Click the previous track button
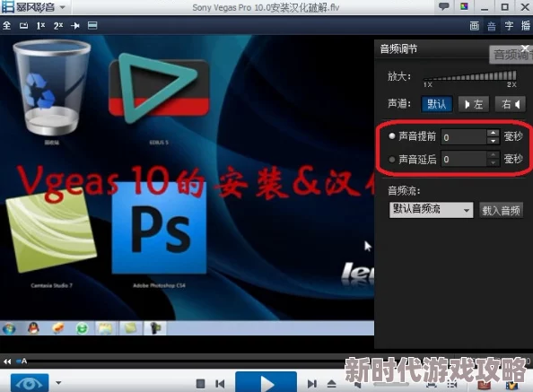533x392 pixels. [220, 384]
